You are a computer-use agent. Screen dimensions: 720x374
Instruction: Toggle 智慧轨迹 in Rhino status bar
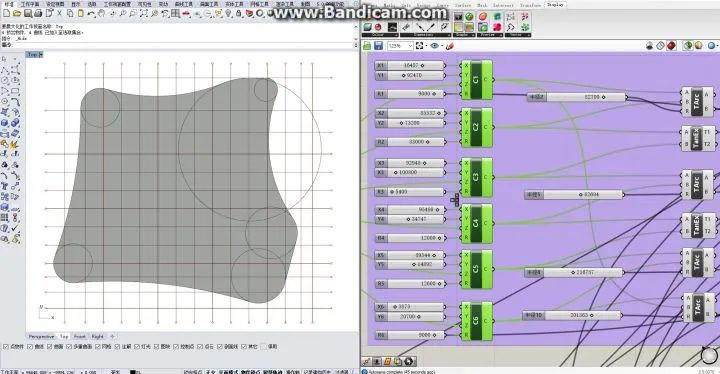[272, 372]
